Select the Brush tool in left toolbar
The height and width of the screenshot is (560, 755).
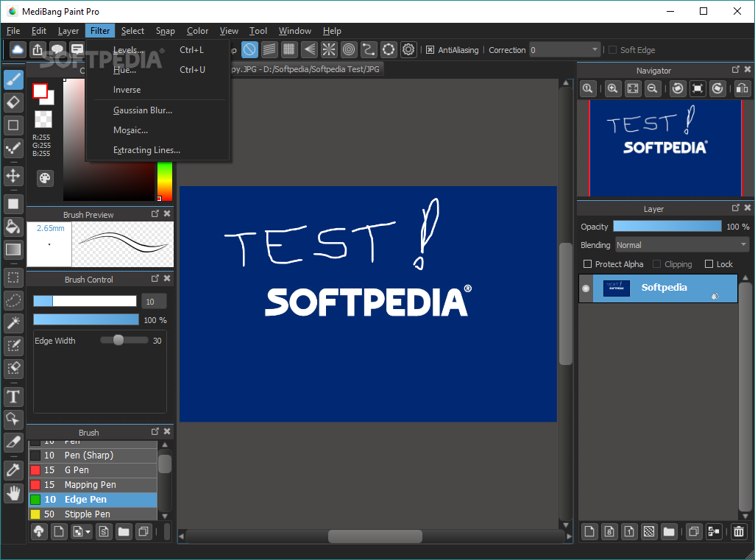coord(13,79)
